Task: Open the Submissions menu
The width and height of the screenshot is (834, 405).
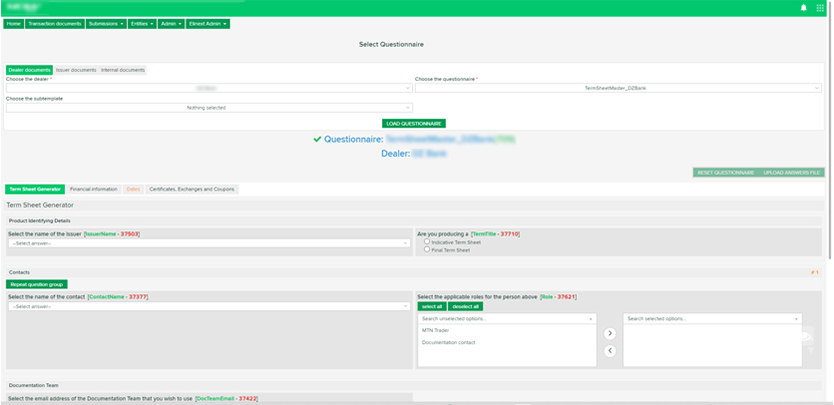Action: (x=107, y=23)
